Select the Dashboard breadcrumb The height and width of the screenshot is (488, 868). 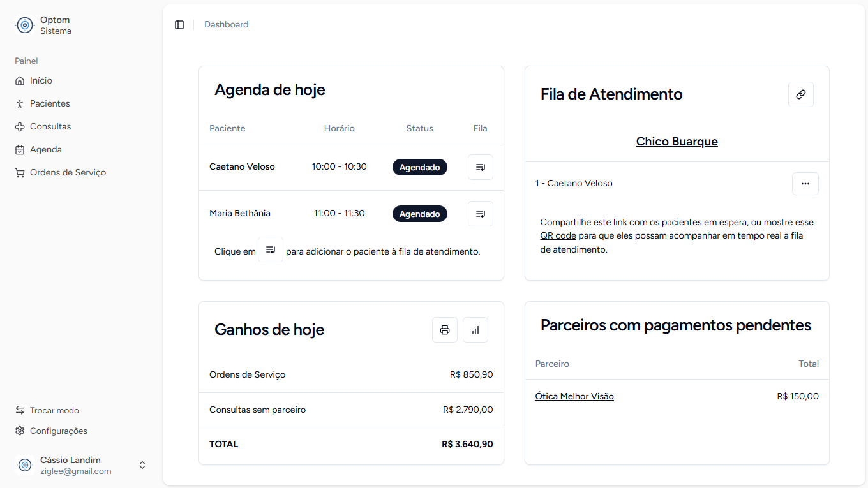tap(226, 24)
